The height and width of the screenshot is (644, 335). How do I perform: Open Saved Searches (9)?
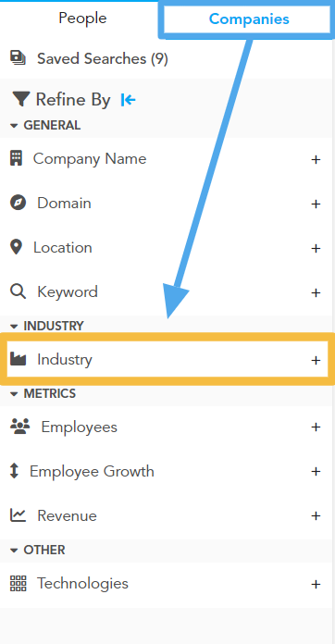tap(103, 58)
